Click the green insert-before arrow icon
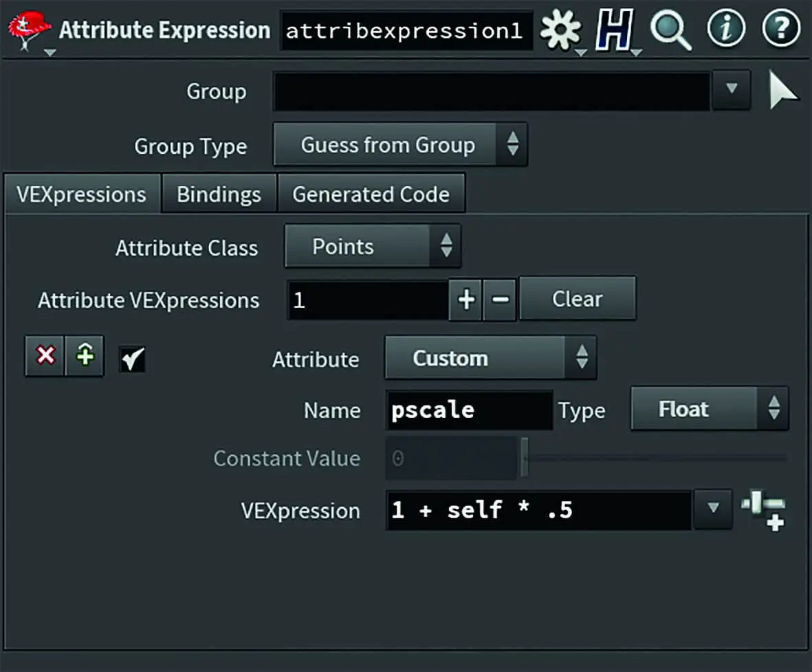 click(x=85, y=356)
